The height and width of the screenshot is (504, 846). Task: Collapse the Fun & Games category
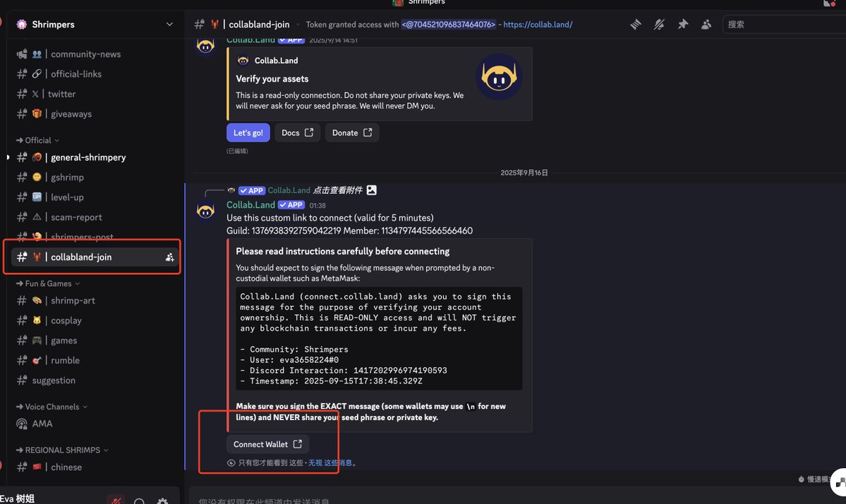[x=48, y=283]
